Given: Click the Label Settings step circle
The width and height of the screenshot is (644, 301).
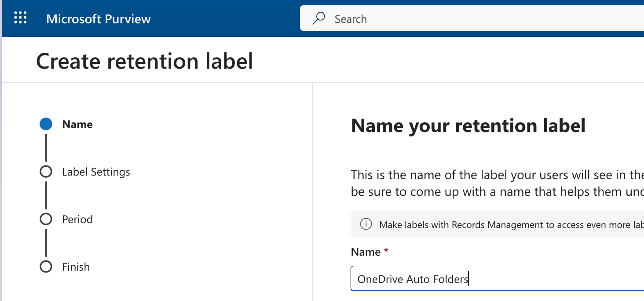Looking at the screenshot, I should (x=46, y=171).
